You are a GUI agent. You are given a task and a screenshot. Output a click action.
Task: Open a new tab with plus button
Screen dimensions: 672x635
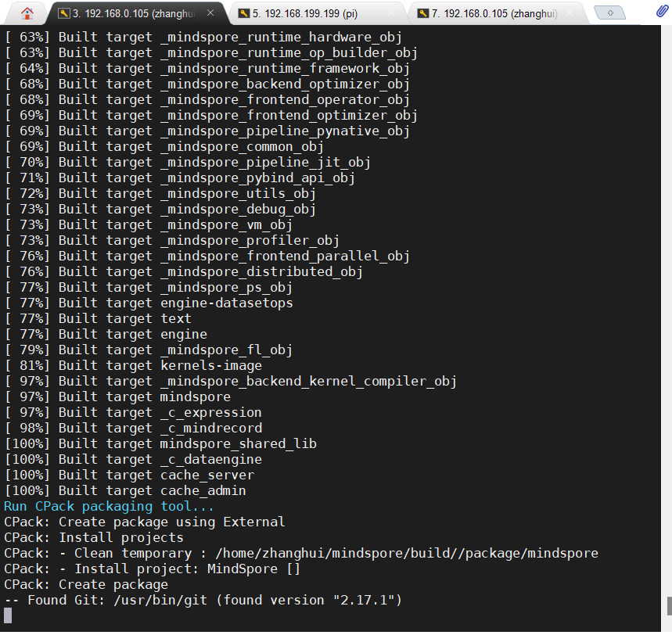pos(610,13)
